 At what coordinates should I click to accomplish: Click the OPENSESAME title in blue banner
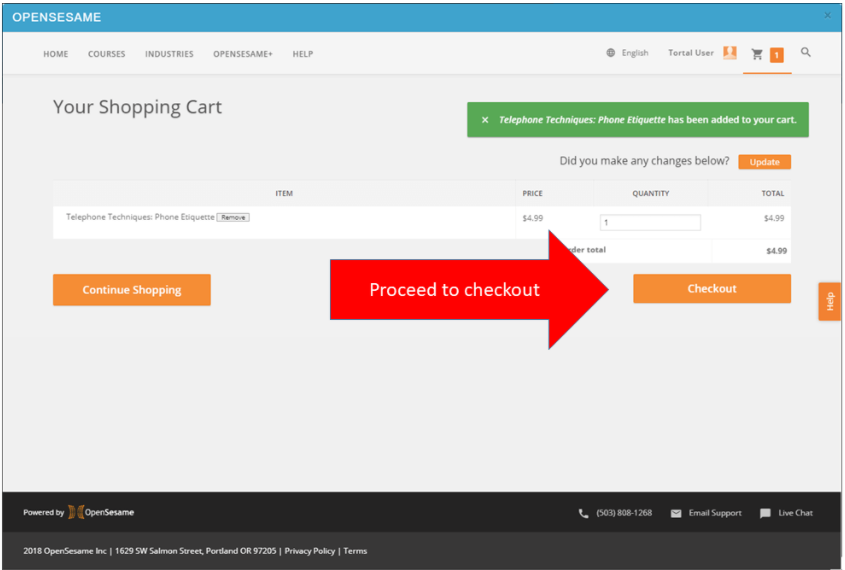pos(57,17)
